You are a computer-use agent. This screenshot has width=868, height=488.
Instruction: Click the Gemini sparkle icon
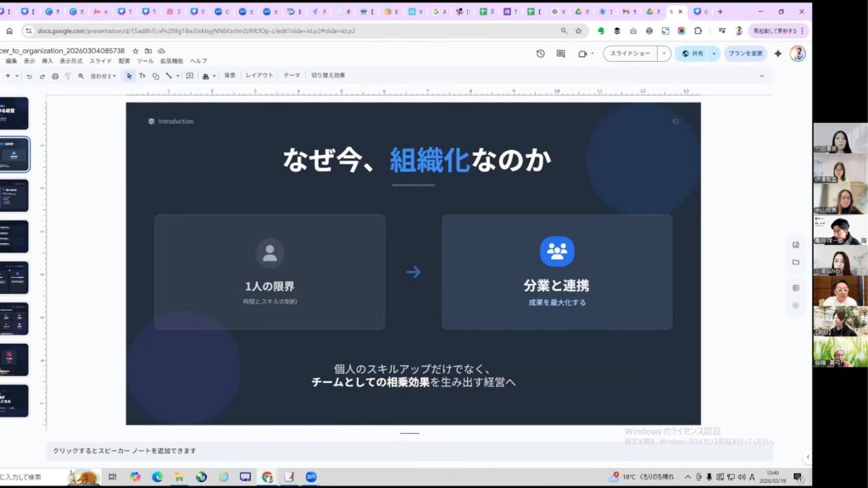pos(777,53)
